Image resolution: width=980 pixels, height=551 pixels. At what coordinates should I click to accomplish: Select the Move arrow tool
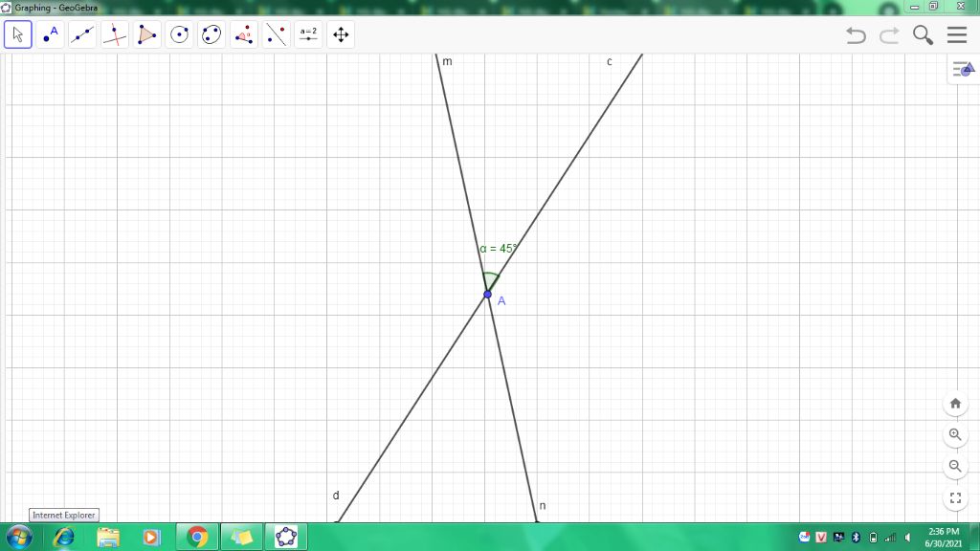point(17,34)
